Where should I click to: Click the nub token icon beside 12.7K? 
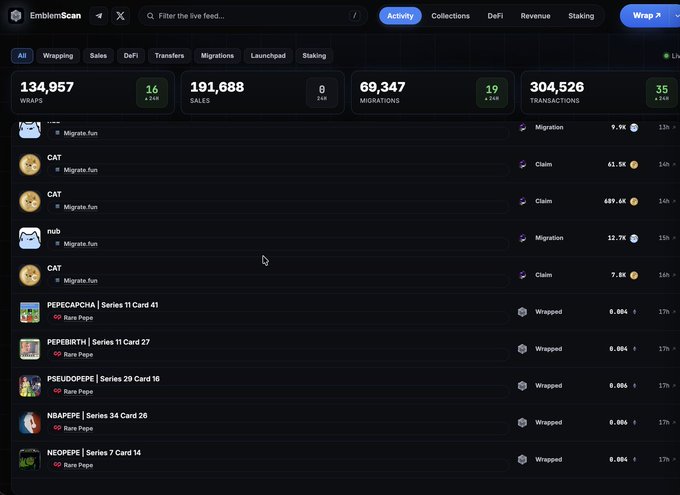pos(634,238)
